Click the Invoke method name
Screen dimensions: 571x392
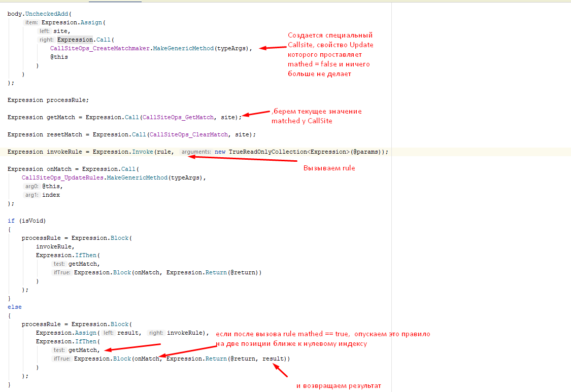pos(143,152)
